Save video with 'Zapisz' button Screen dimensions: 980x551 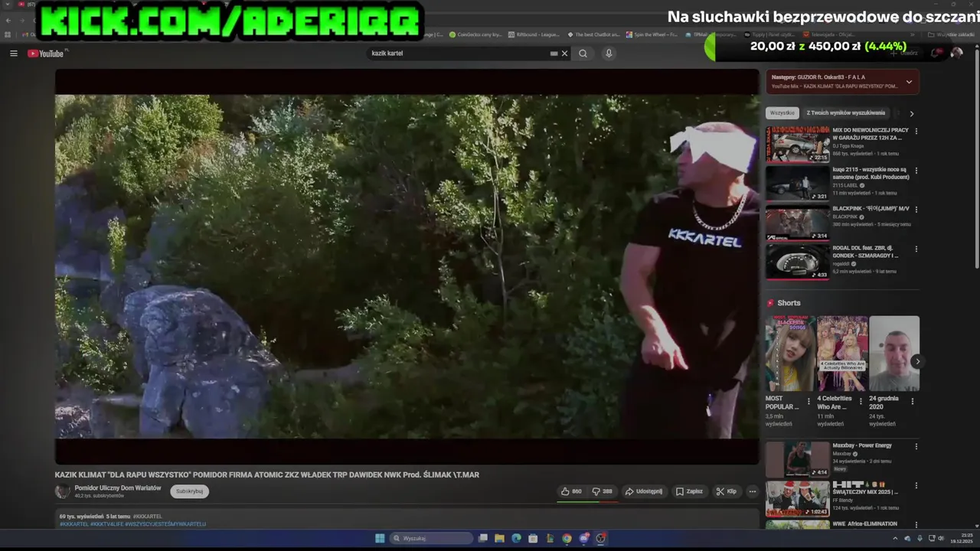689,491
